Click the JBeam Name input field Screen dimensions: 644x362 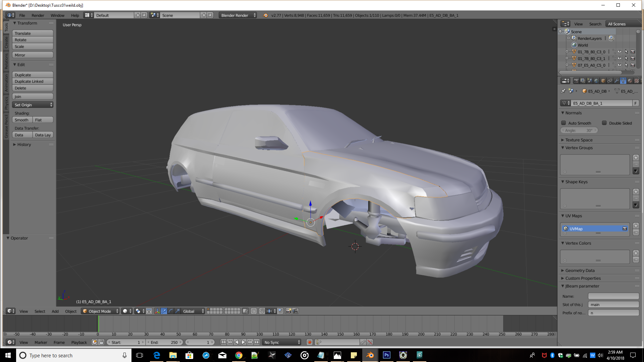[613, 296]
